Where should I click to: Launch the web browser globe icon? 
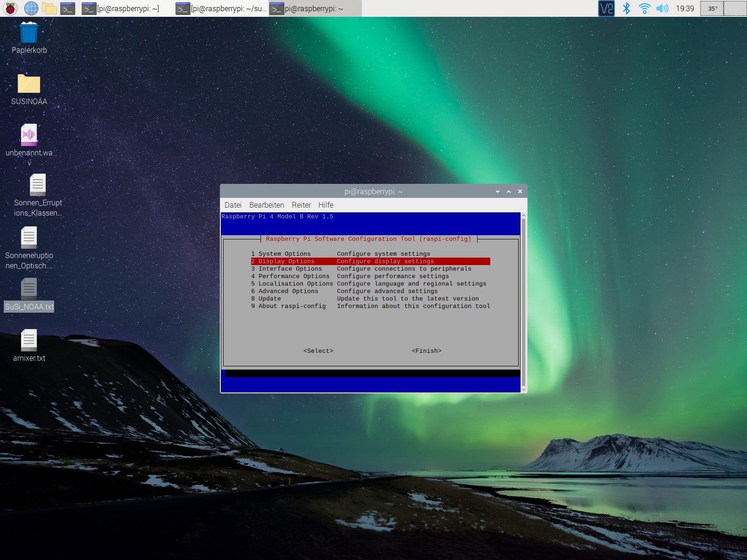point(31,8)
